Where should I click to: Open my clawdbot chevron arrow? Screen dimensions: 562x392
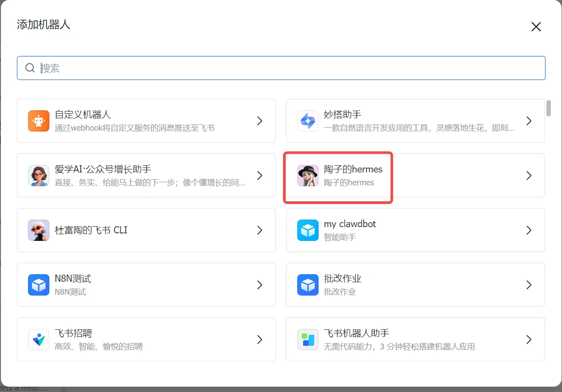(x=529, y=230)
